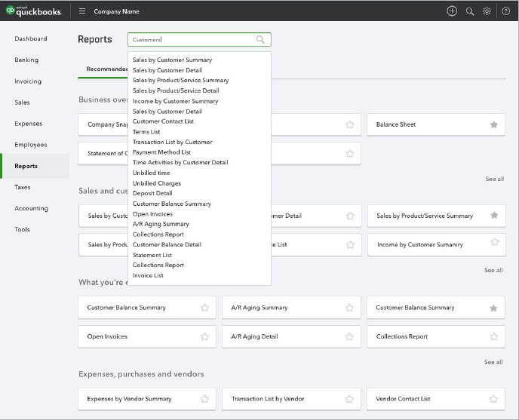Click in the Reports search field
Viewport: 519px width, 420px height.
[199, 40]
